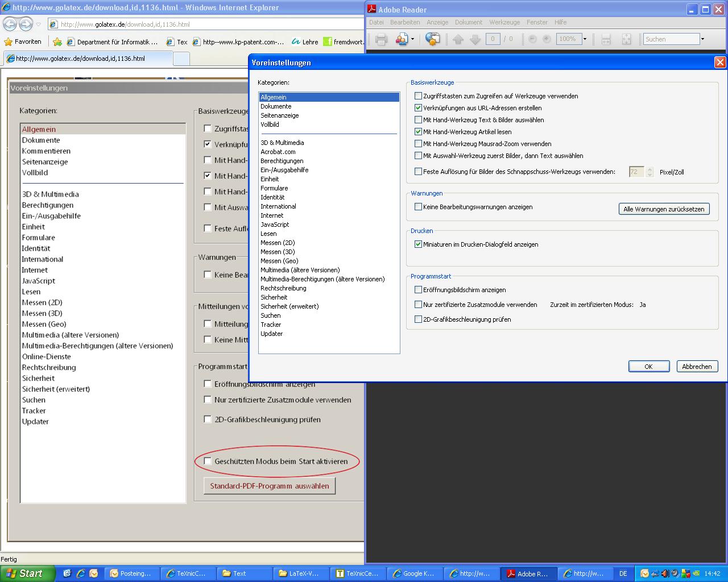The image size is (728, 582).
Task: Click the next page down-arrow icon
Action: (475, 39)
